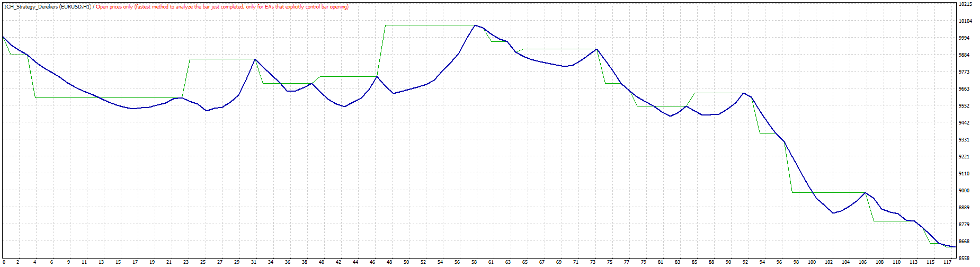Pick trade number 36 on the bottom axis
The width and height of the screenshot is (980, 267).
coord(288,262)
